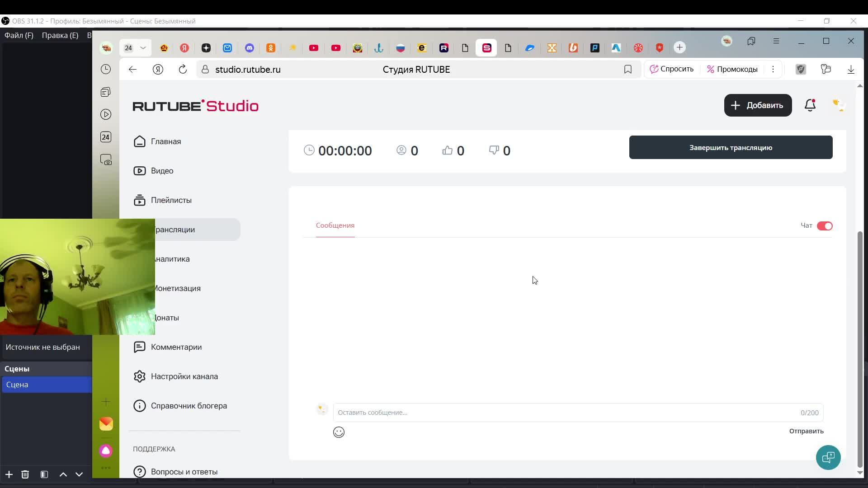Delete the selected scene via the trash icon
The height and width of the screenshot is (488, 868).
pos(25,474)
